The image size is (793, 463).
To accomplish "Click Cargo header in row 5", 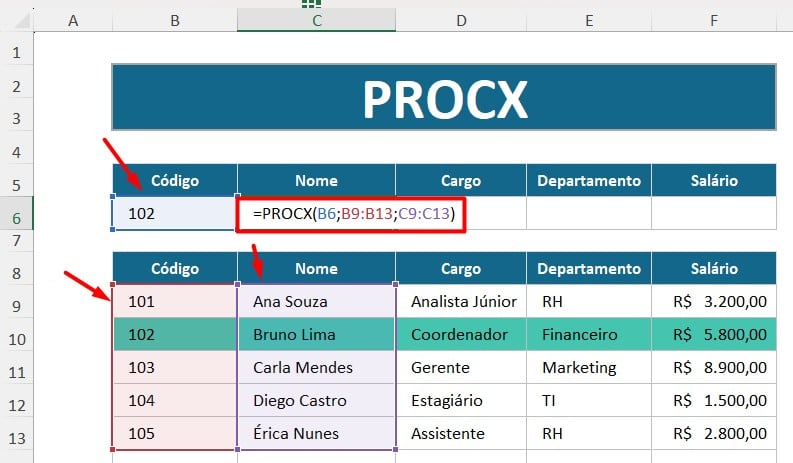I will (461, 180).
